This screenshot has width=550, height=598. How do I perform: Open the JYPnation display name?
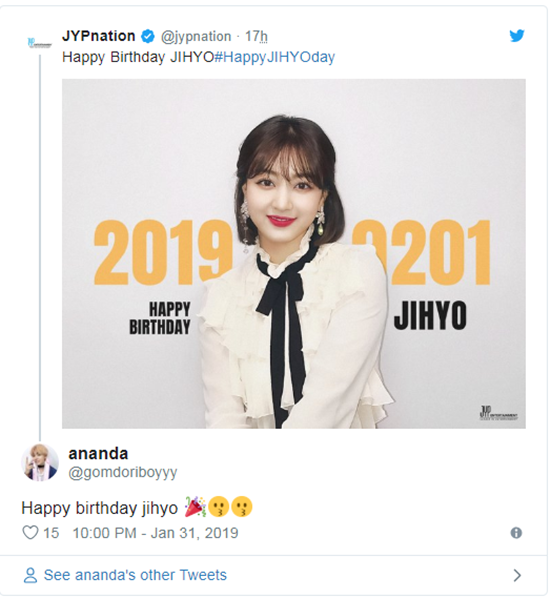tap(98, 36)
